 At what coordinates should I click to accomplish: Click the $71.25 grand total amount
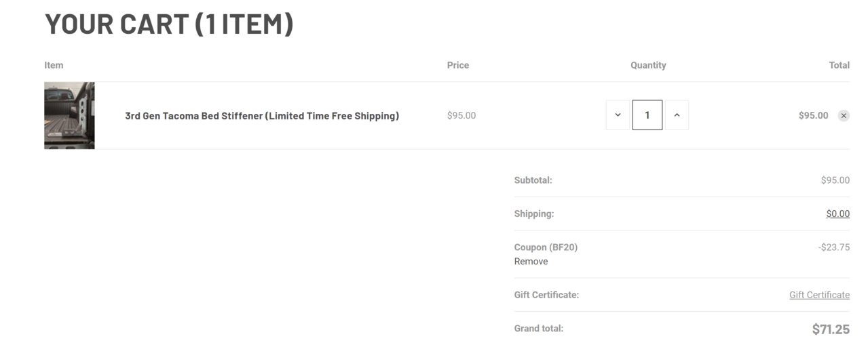tap(831, 329)
